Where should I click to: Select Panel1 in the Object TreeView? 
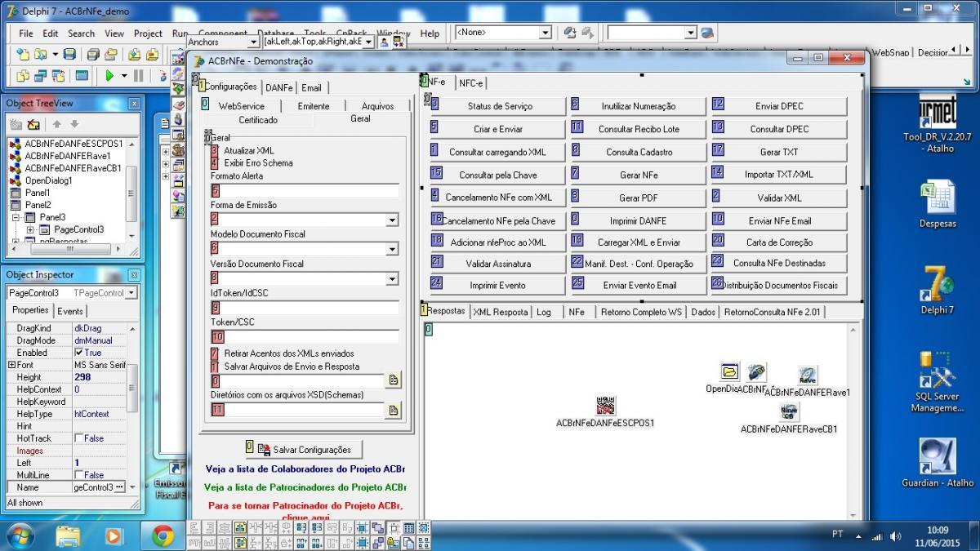(x=37, y=193)
